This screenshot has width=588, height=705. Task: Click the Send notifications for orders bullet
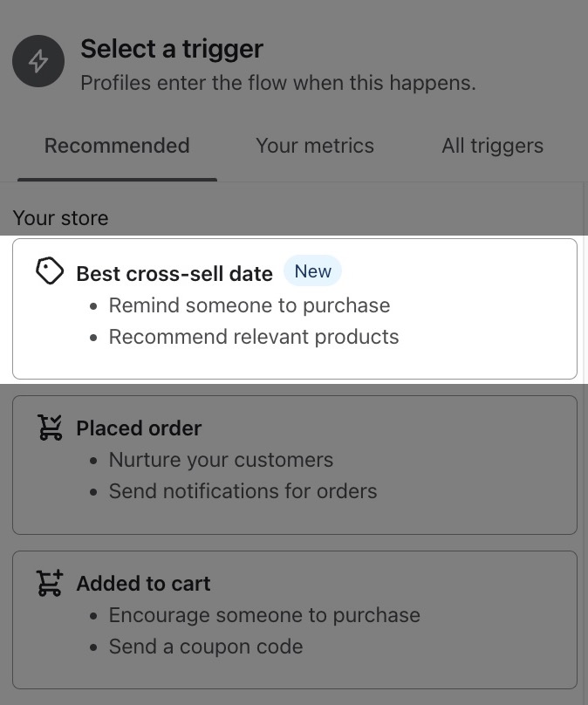(243, 491)
